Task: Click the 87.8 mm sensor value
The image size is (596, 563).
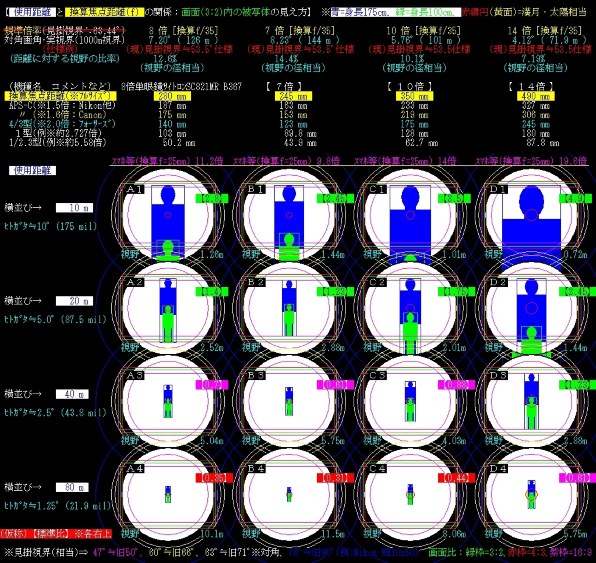Action: 543,143
